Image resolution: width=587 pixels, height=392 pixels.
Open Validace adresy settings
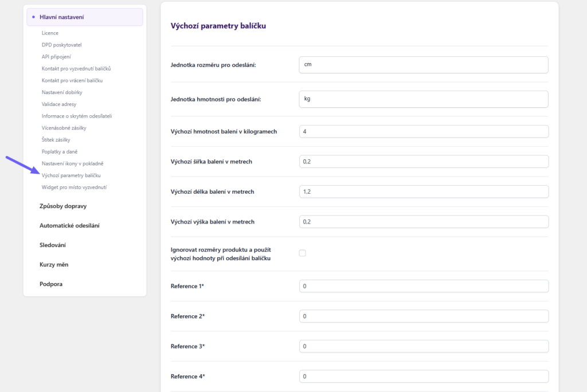(59, 104)
